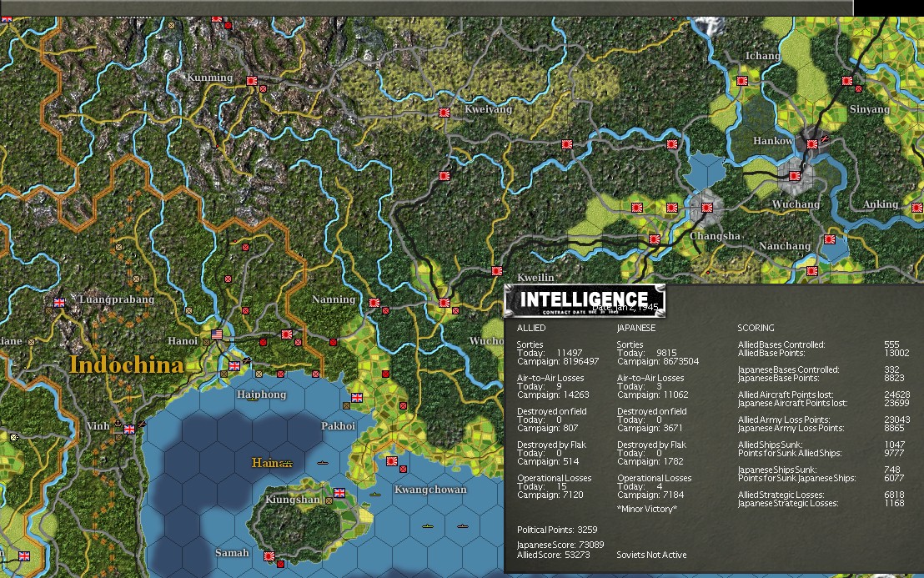The width and height of the screenshot is (924, 578).
Task: Click the Japanese base icon at Samah
Action: pos(269,555)
